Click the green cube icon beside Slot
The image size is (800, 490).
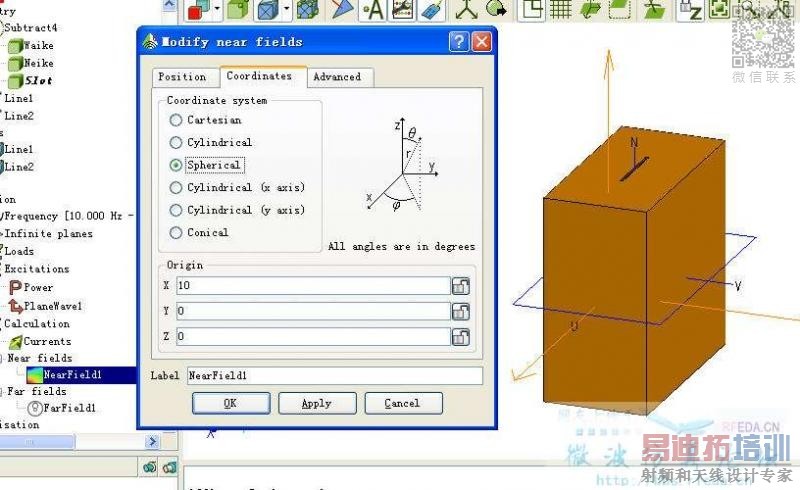(x=15, y=81)
